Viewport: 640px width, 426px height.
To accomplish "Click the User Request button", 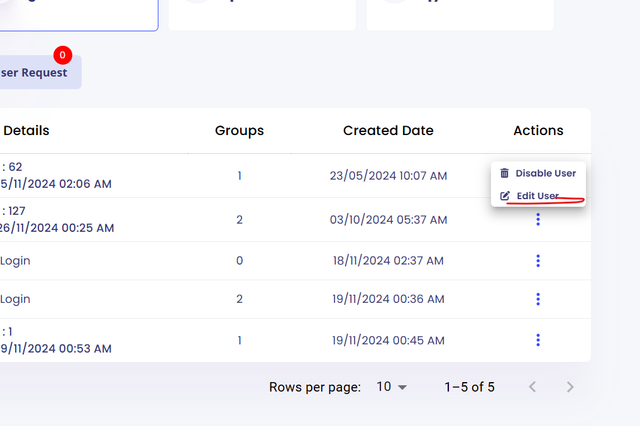I will [x=36, y=72].
